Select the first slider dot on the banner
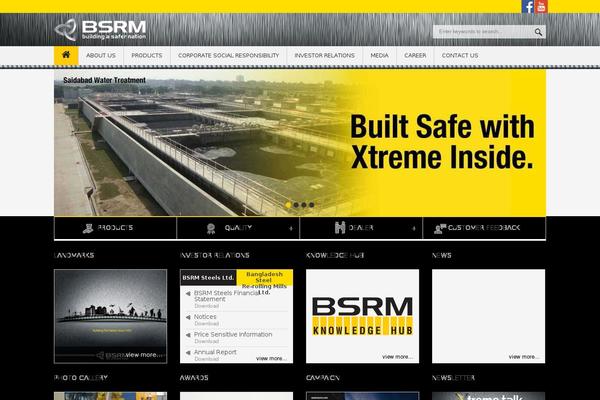The width and height of the screenshot is (600, 400). click(x=288, y=205)
